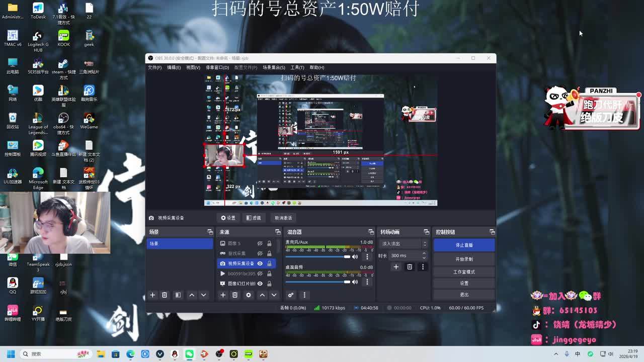This screenshot has height=362, width=644.
Task: Click the 开始录制 button
Action: click(464, 259)
